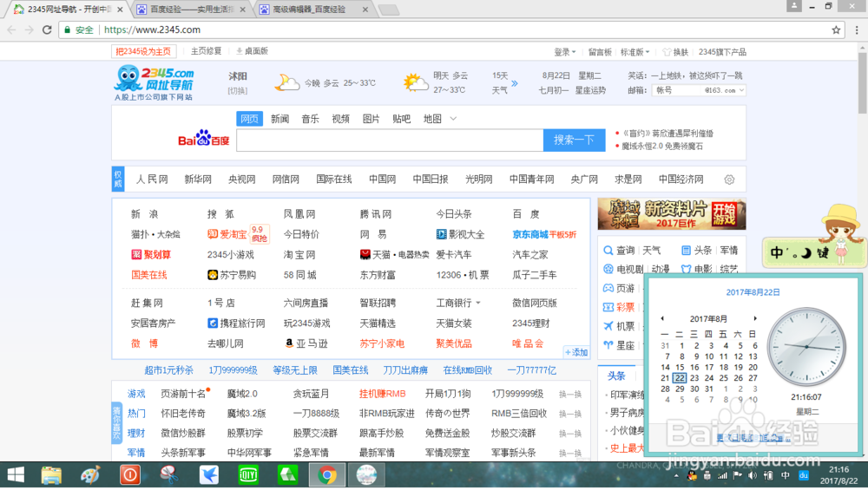
Task: Click the Baidu logo
Action: pos(203,138)
